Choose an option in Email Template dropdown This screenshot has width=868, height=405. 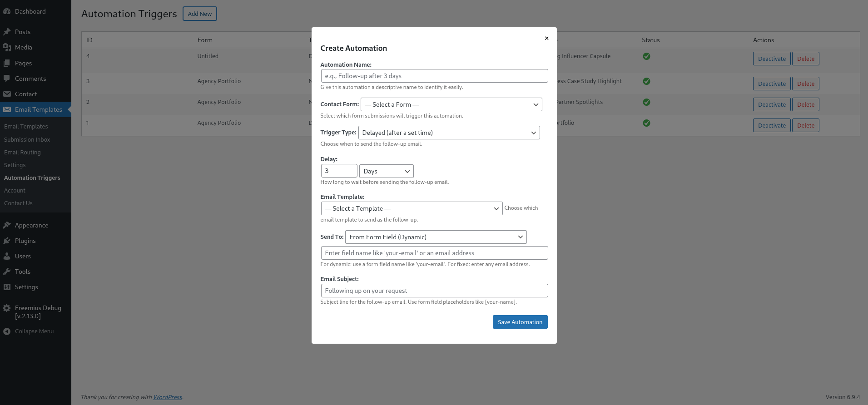point(412,208)
